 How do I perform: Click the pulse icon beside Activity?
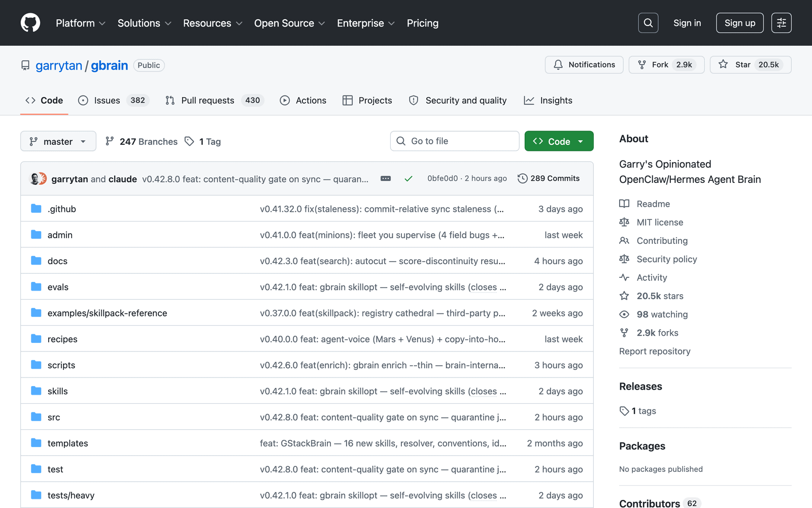(x=624, y=277)
